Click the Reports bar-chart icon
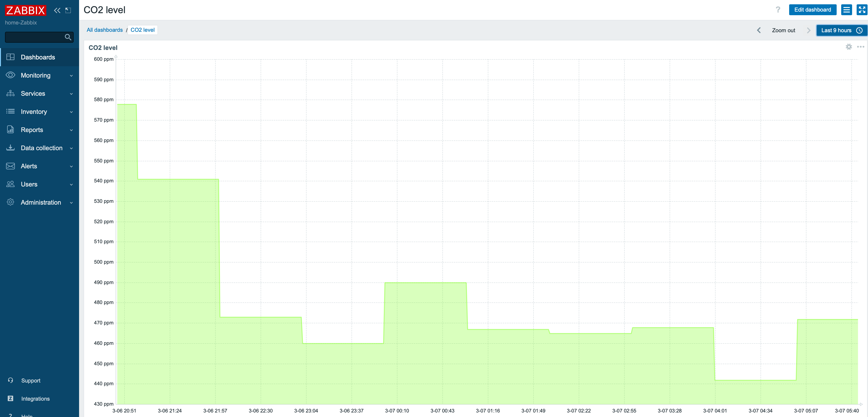Viewport: 868px width, 417px height. click(10, 130)
